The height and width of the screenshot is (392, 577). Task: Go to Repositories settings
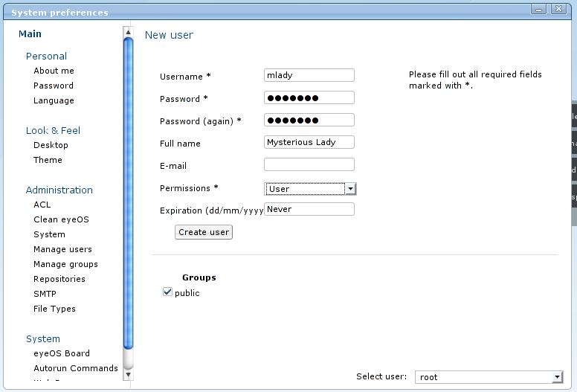click(59, 279)
